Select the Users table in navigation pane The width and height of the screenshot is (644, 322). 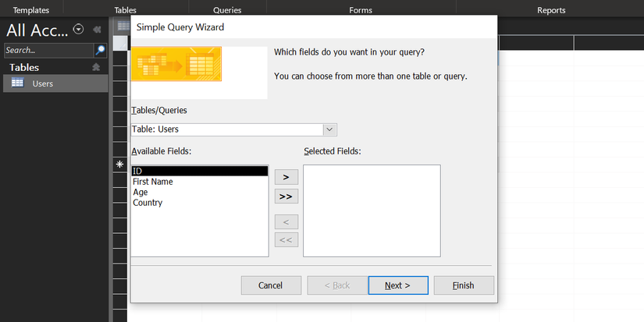pos(55,83)
